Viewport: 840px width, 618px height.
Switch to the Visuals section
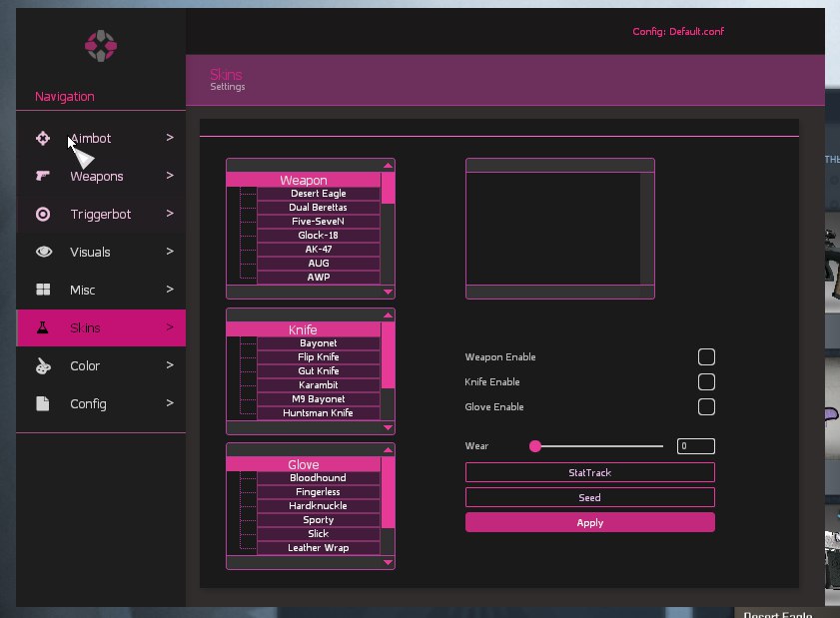(101, 253)
